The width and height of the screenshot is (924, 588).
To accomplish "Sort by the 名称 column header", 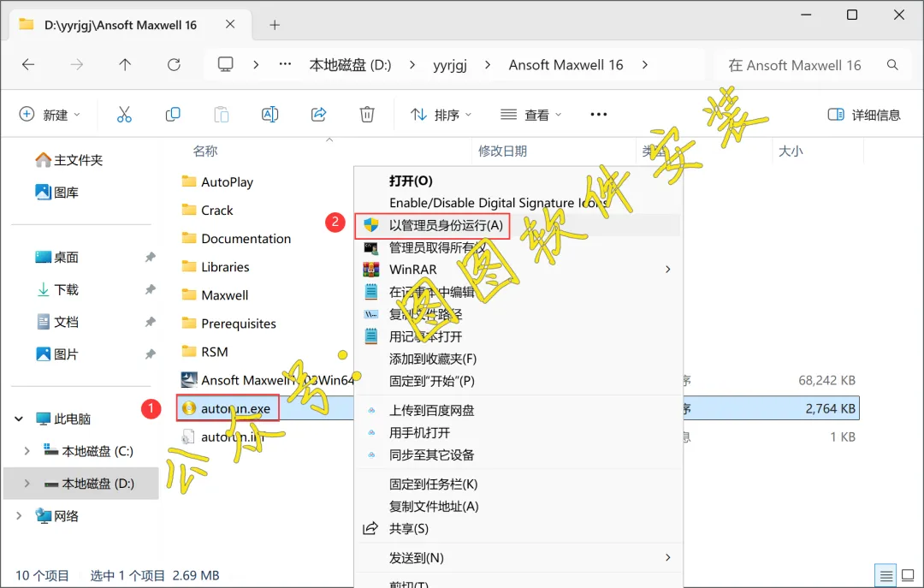I will [205, 151].
